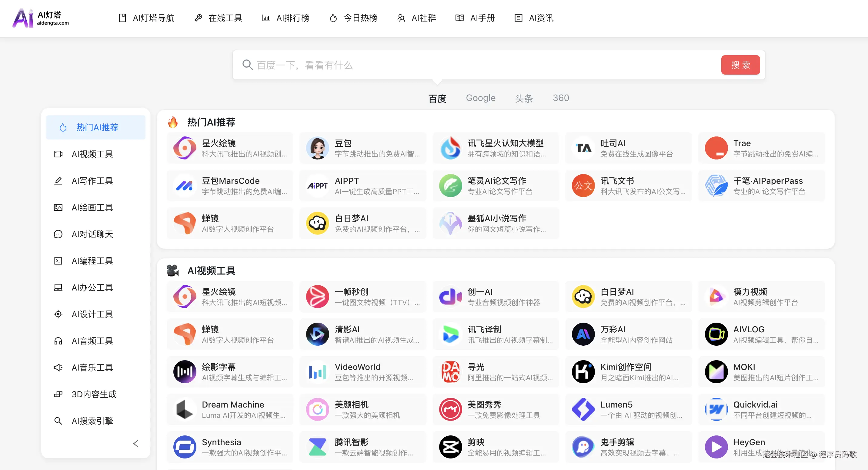
Task: Switch search engine to 头条
Action: (524, 99)
